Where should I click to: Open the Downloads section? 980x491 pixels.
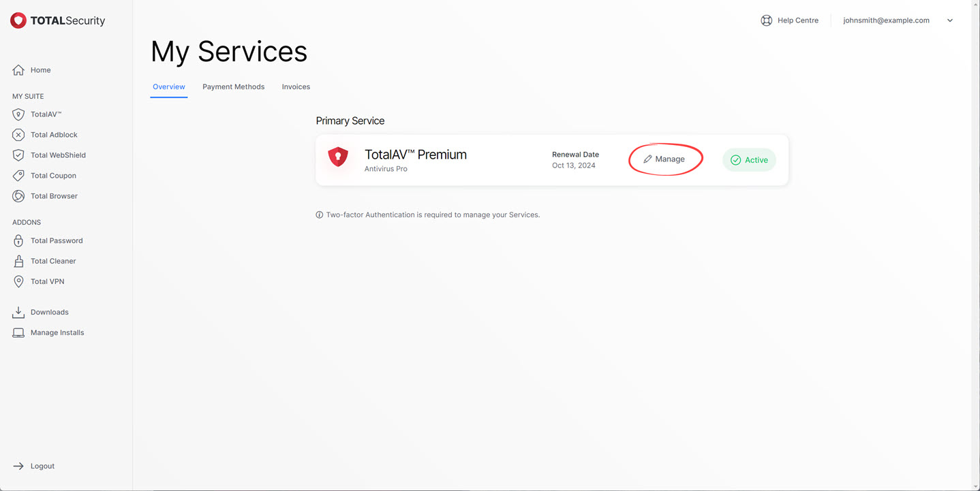click(x=49, y=312)
